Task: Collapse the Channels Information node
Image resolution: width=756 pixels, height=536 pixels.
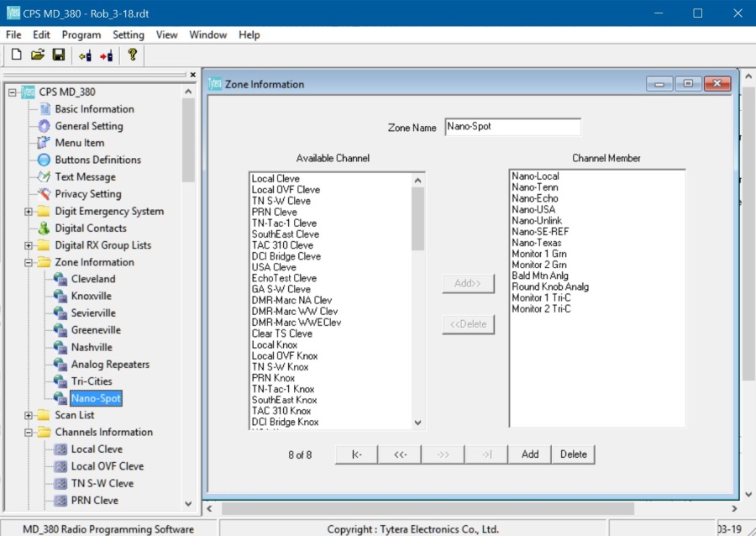Action: coord(29,433)
